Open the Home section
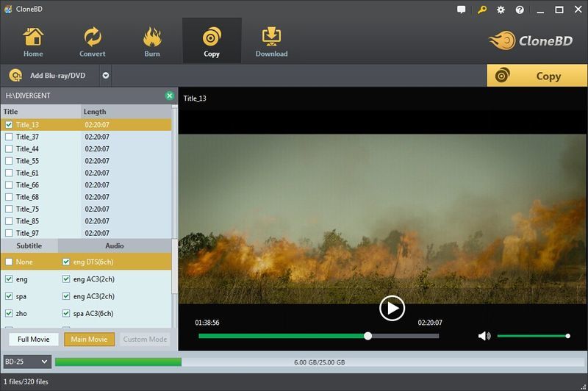588x391 pixels. click(x=33, y=42)
